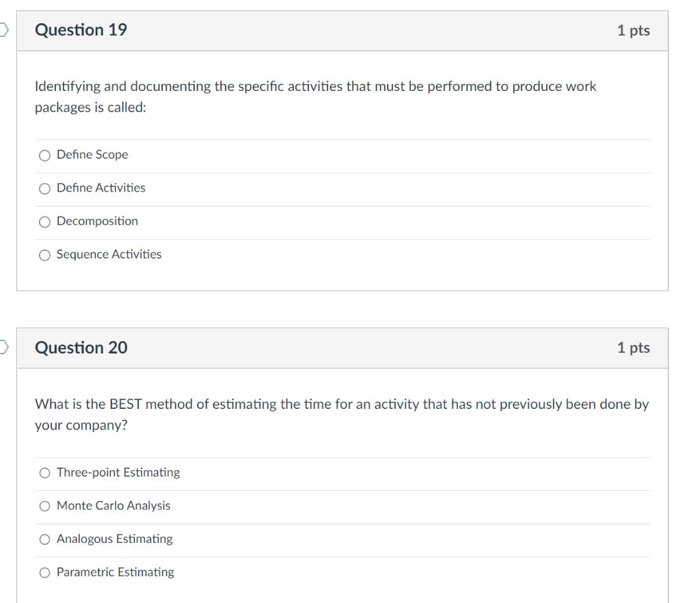Image resolution: width=700 pixels, height=603 pixels.
Task: Select Sequence Activities option
Action: (44, 254)
